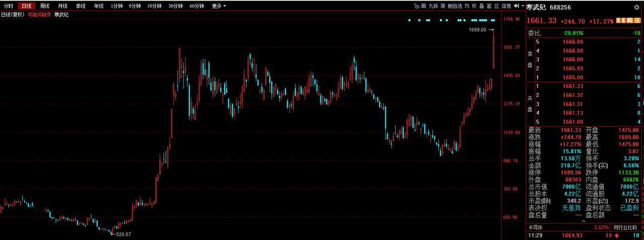The image size is (644, 240).
Task: Click the 市盈(动) value 172.9
Action: point(632,200)
